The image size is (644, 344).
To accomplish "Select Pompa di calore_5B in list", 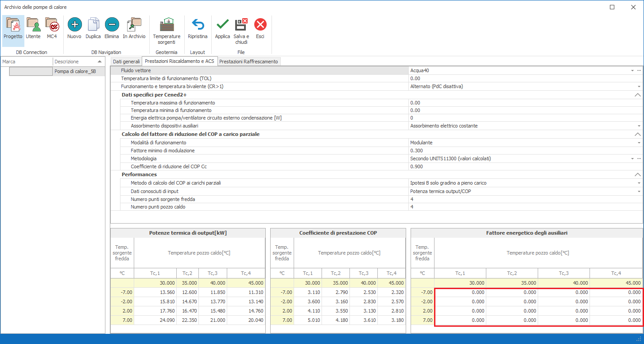I will pyautogui.click(x=75, y=71).
